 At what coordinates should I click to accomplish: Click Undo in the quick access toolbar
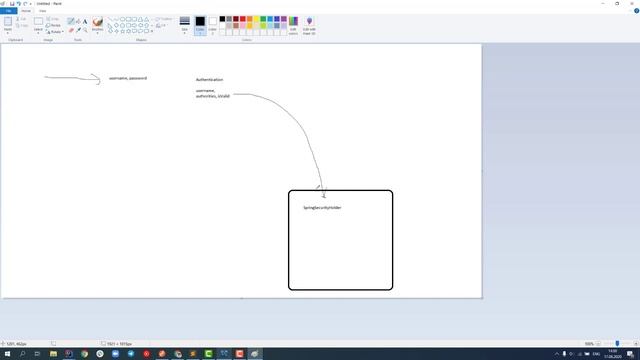click(19, 4)
